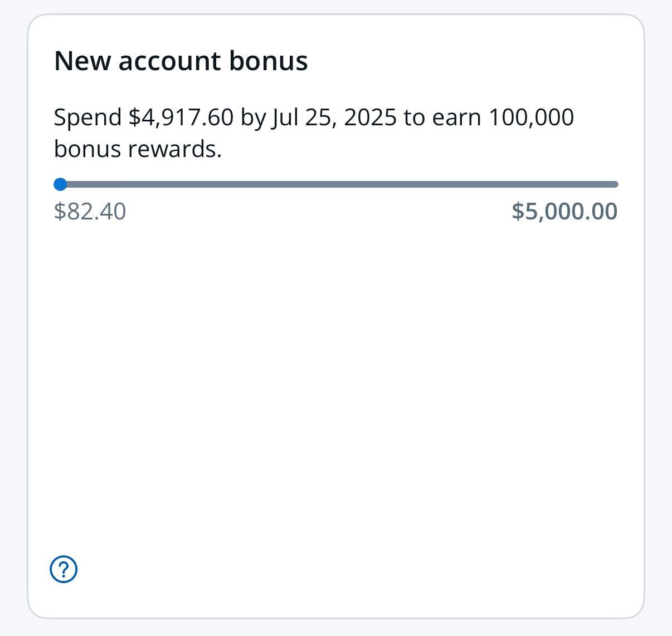Click the Spend $4,917.60 description line
The height and width of the screenshot is (636, 672).
coord(315,117)
